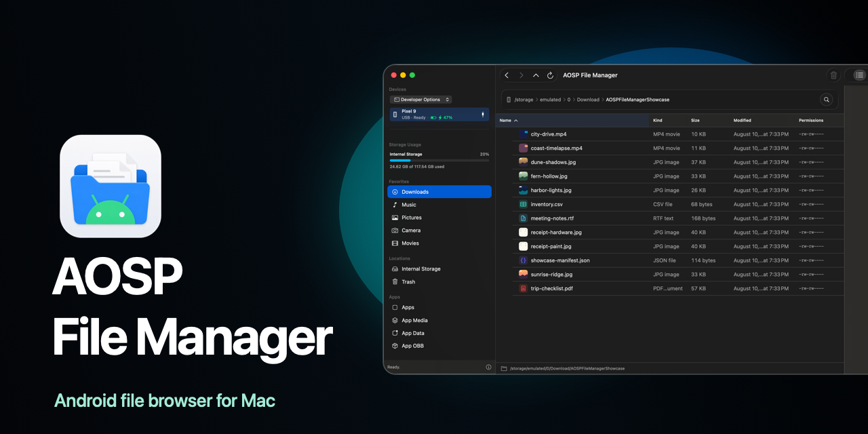
Task: Navigate to emulated breadcrumb
Action: click(550, 100)
